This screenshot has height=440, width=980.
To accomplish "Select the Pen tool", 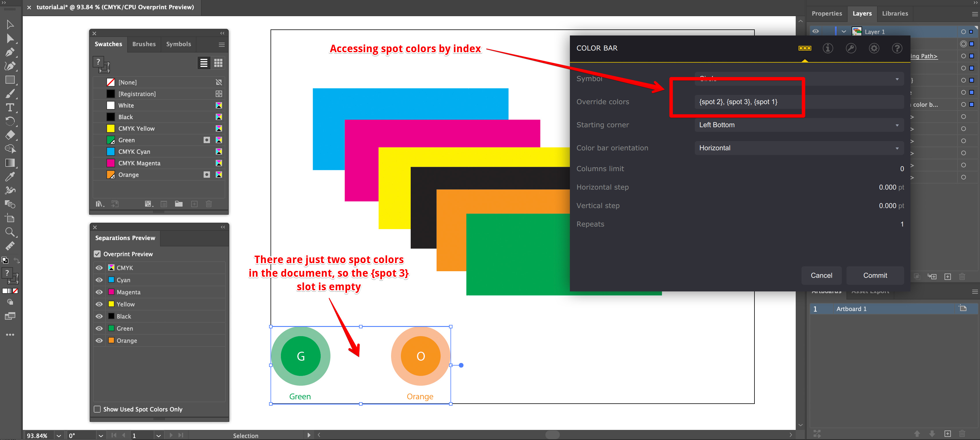I will pos(10,52).
